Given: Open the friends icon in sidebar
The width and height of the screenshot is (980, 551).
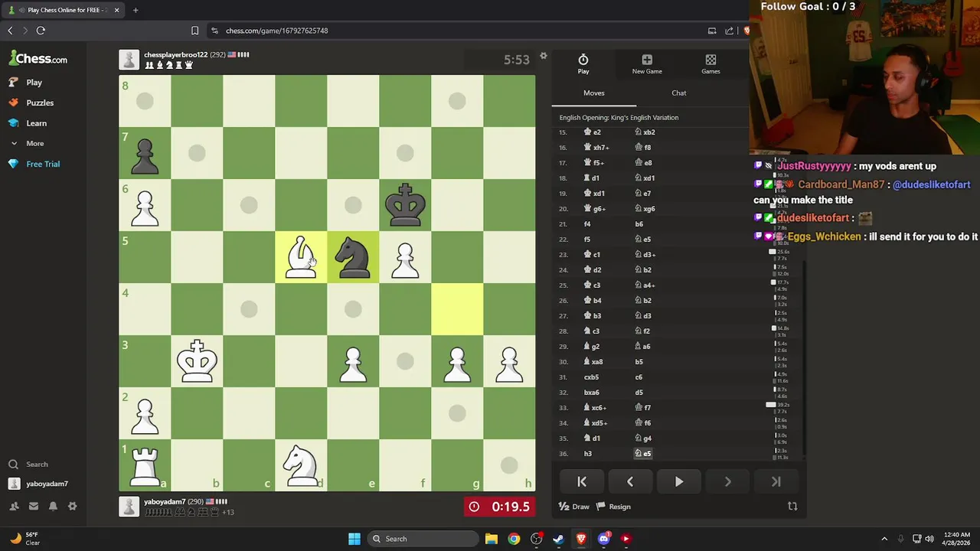Looking at the screenshot, I should (x=14, y=506).
